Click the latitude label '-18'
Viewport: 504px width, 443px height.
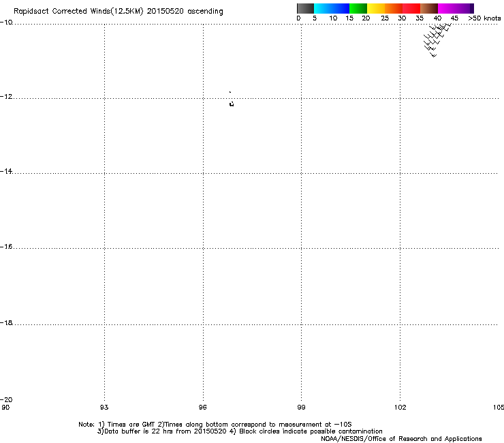click(6, 322)
